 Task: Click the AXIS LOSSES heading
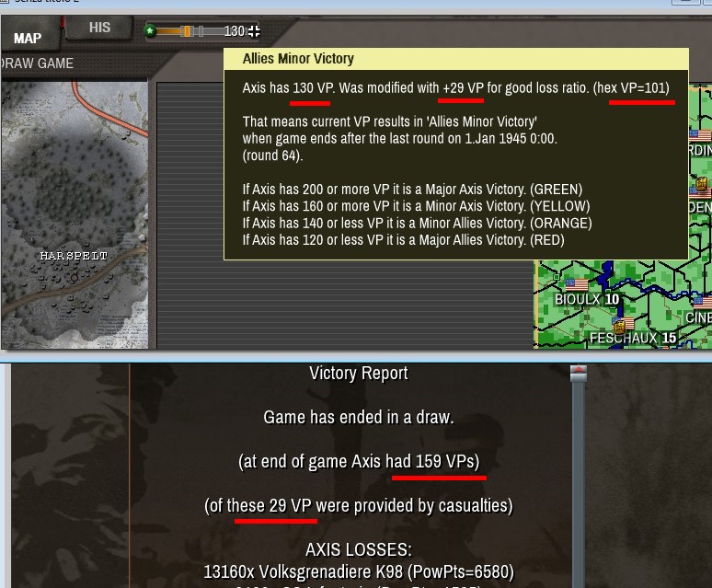click(359, 549)
